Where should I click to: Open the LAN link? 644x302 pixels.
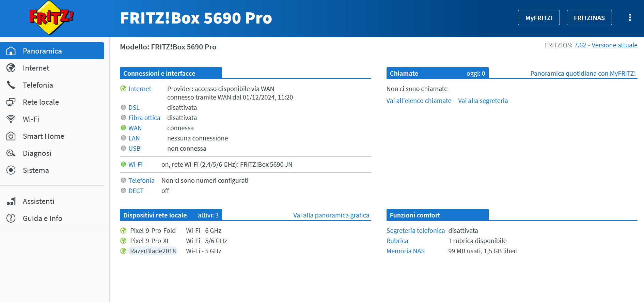[134, 138]
